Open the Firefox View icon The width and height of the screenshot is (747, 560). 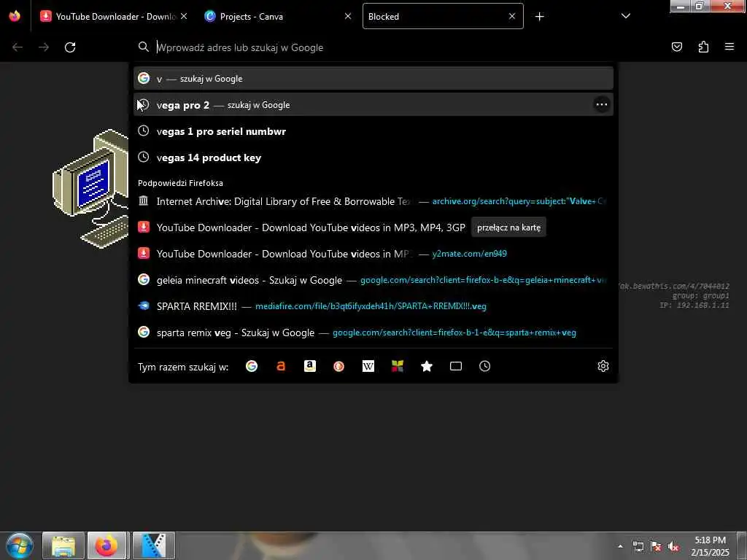15,16
